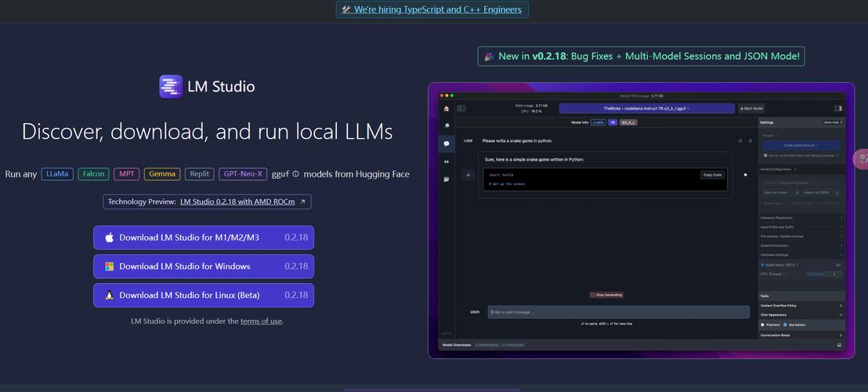
Task: Click the Falcon model tag
Action: [x=93, y=174]
